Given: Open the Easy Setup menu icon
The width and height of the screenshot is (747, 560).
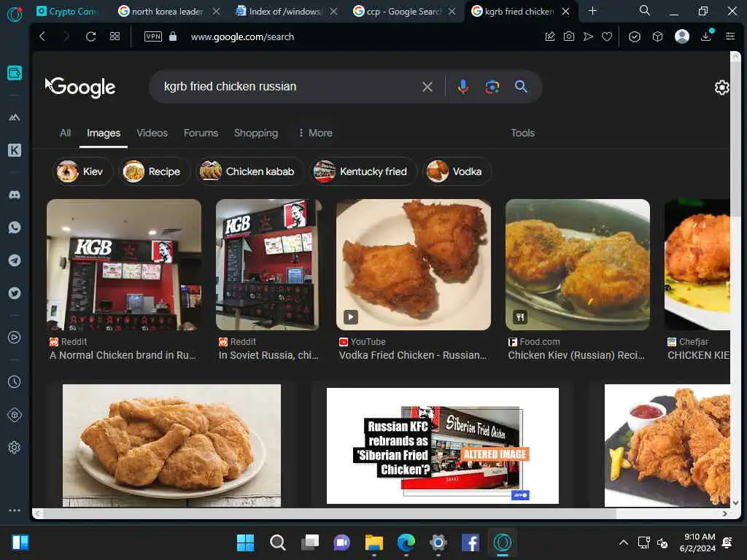Looking at the screenshot, I should 729,36.
